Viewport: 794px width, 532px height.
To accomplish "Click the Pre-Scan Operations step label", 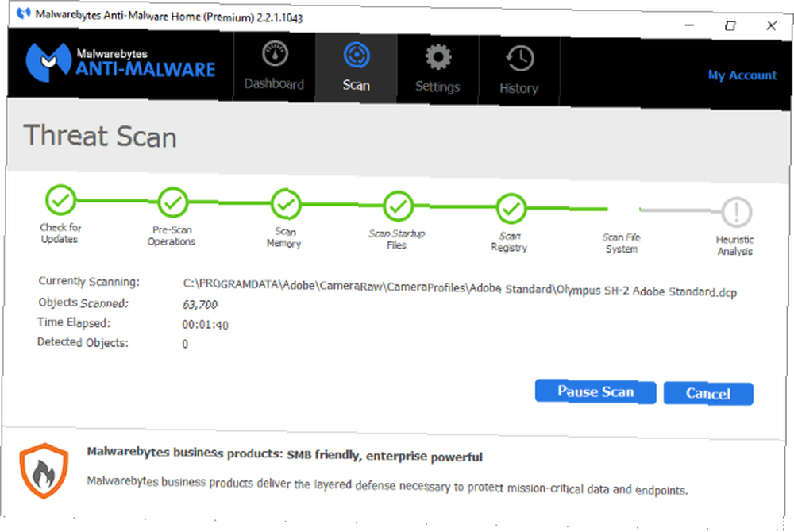I will point(172,235).
